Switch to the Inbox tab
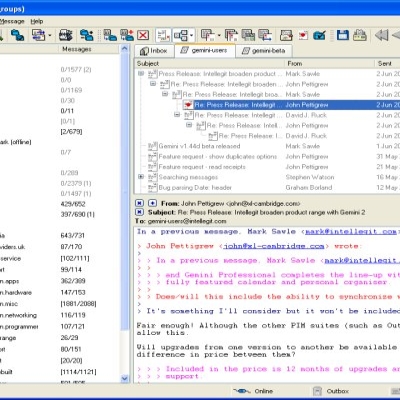This screenshot has height=400, width=400. pos(154,51)
